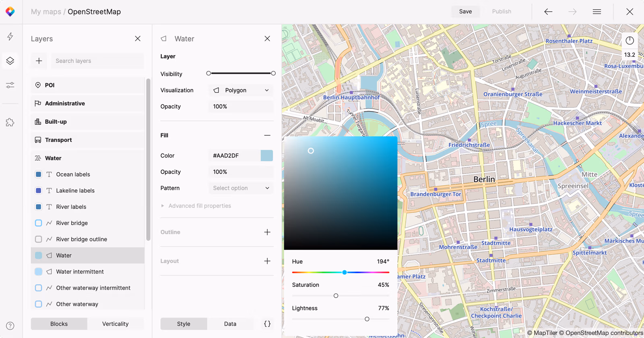Collapse the Water layer group
This screenshot has height=338, width=644.
(87, 158)
